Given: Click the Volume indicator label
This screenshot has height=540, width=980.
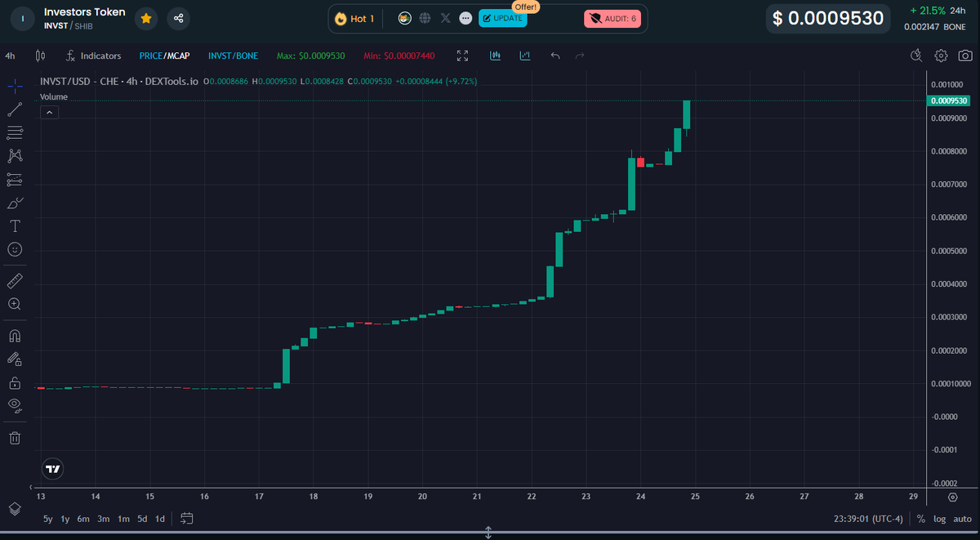Looking at the screenshot, I should (54, 96).
